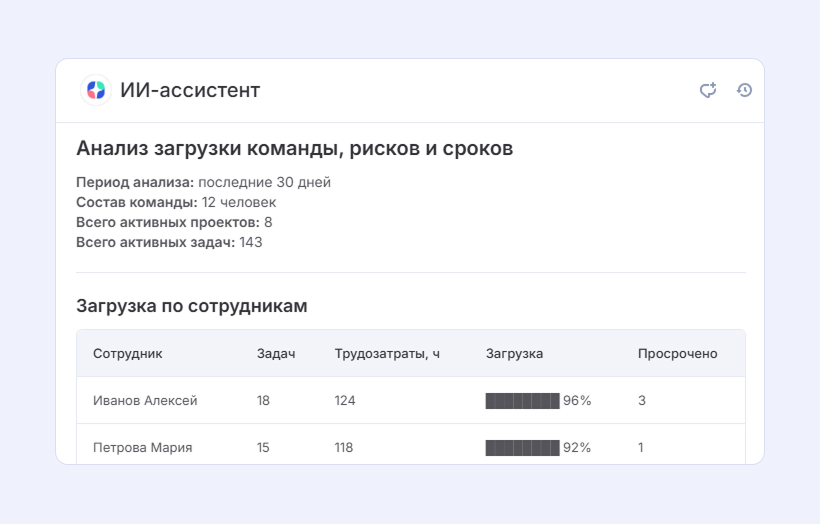Click the Загрузка по сотрудникам heading

191,306
